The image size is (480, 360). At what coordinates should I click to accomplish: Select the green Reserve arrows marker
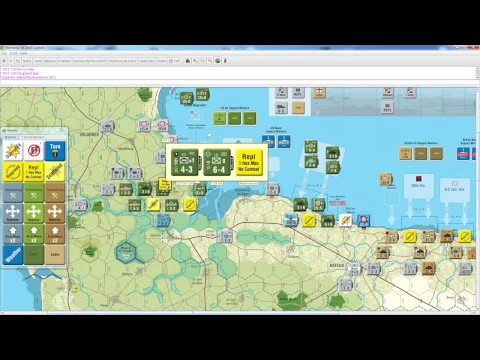tap(34, 213)
